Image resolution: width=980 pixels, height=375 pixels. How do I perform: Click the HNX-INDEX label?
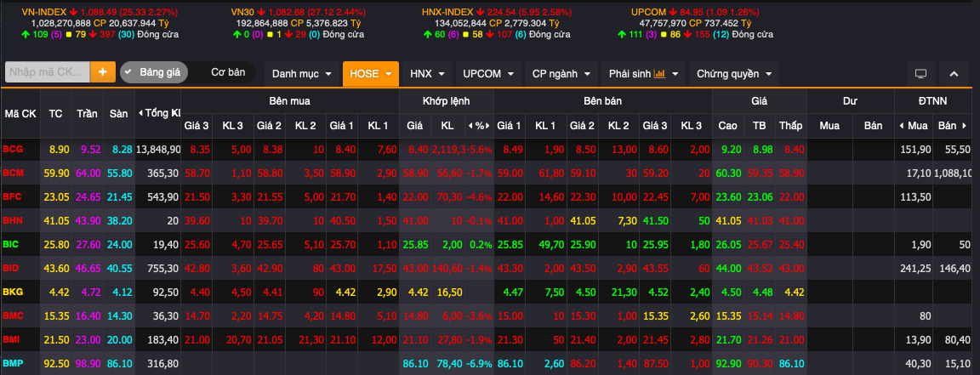(x=447, y=12)
